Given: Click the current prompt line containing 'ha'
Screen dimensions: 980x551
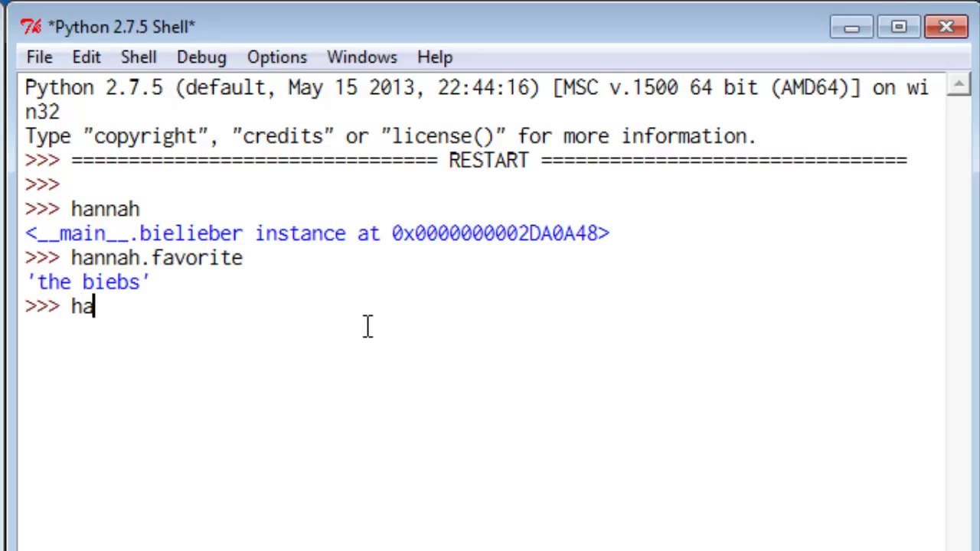Looking at the screenshot, I should [60, 307].
